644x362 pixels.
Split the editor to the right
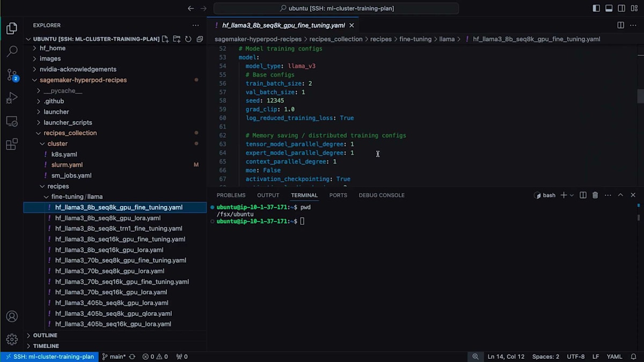click(x=620, y=25)
